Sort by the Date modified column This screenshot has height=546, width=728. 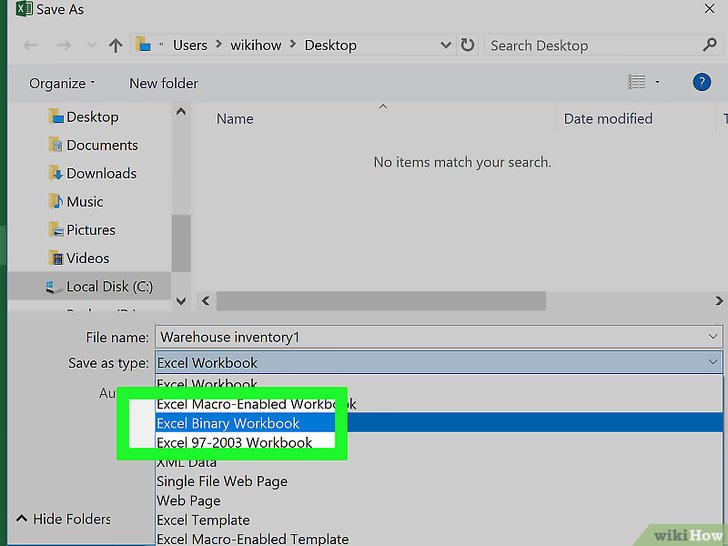pyautogui.click(x=608, y=119)
